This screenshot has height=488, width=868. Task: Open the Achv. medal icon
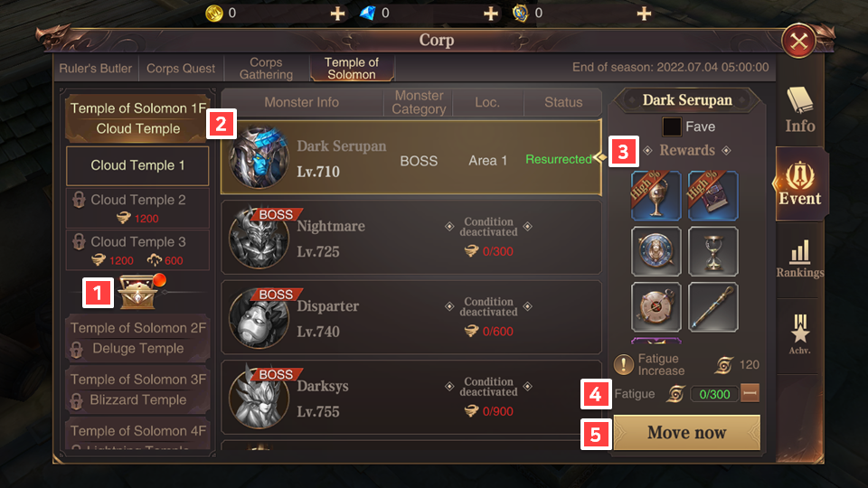coord(800,333)
